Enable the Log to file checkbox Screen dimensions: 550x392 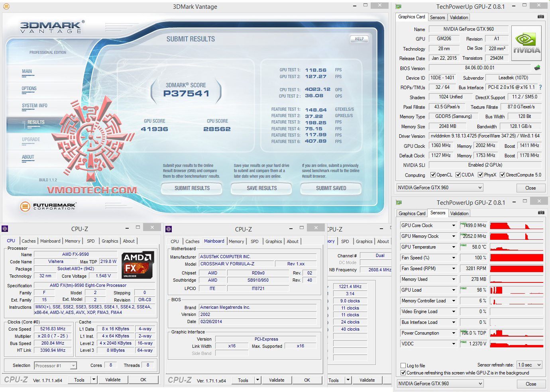click(x=403, y=366)
